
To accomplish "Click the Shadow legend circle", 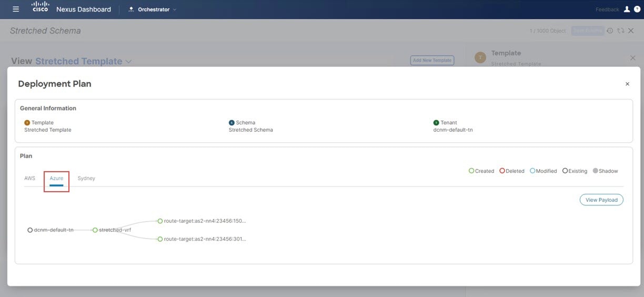I will click(x=595, y=171).
